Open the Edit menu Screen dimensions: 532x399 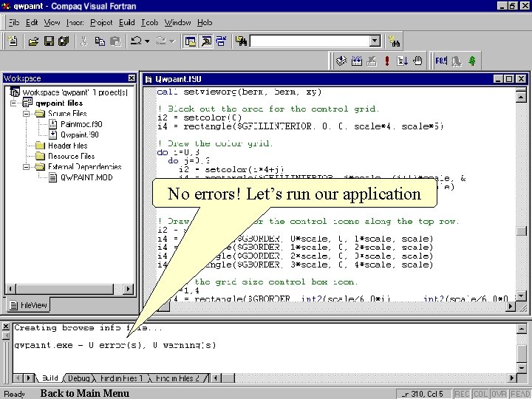32,22
